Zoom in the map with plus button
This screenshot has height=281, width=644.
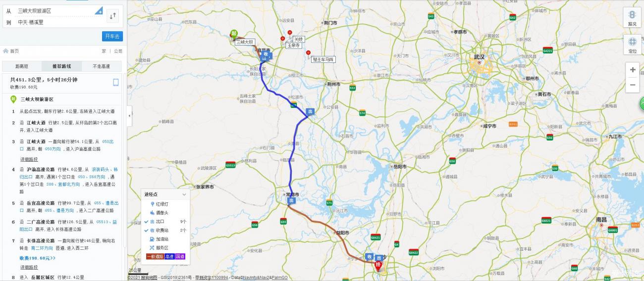click(632, 70)
